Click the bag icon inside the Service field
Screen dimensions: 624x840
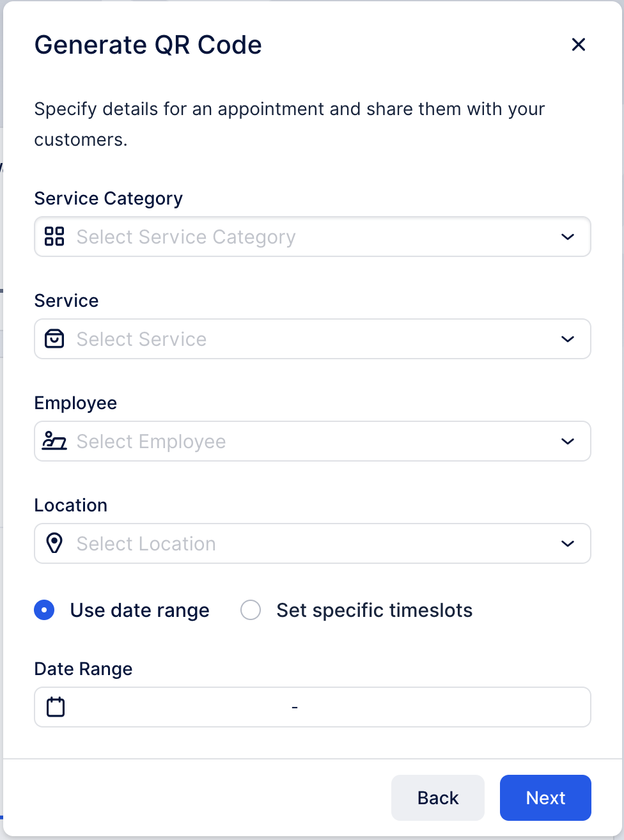[x=54, y=339]
